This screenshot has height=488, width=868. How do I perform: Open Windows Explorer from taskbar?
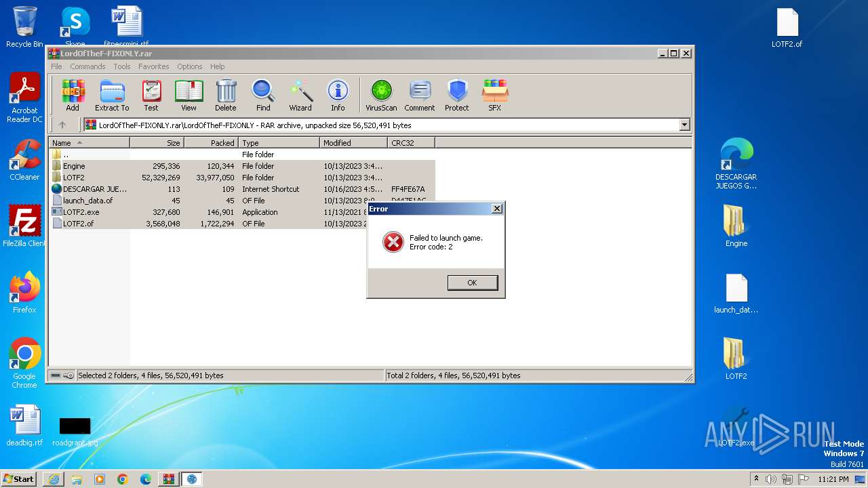pos(77,479)
